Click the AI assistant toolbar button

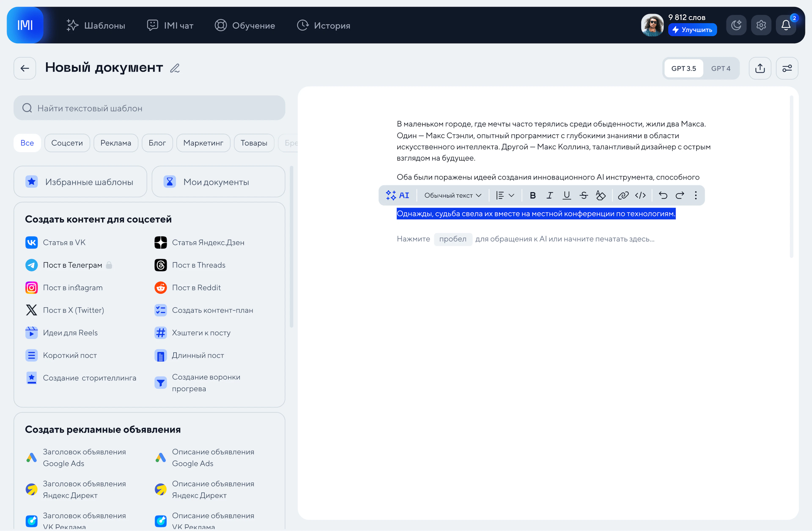coord(398,195)
